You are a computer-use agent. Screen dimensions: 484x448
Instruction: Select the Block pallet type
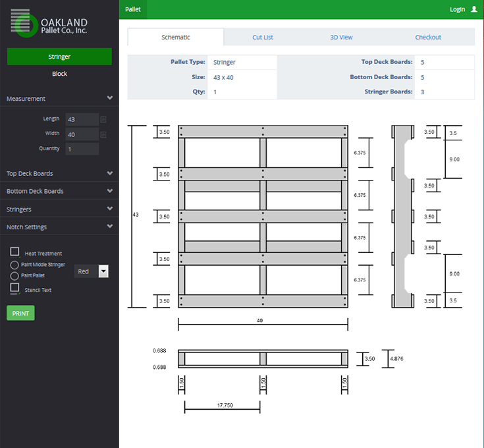(59, 74)
